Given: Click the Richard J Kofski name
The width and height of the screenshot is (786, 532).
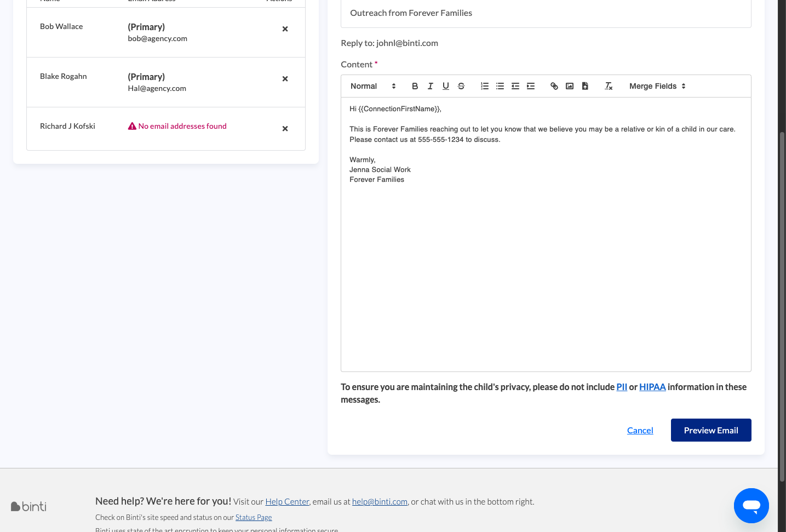Looking at the screenshot, I should tap(67, 126).
